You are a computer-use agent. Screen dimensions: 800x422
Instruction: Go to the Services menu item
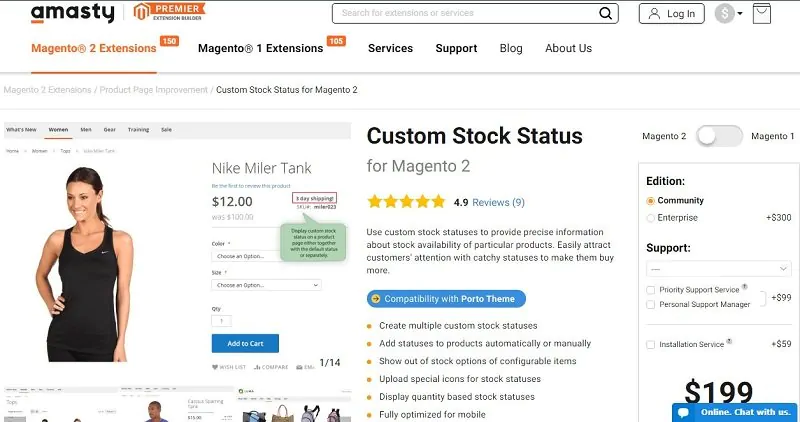pos(390,48)
